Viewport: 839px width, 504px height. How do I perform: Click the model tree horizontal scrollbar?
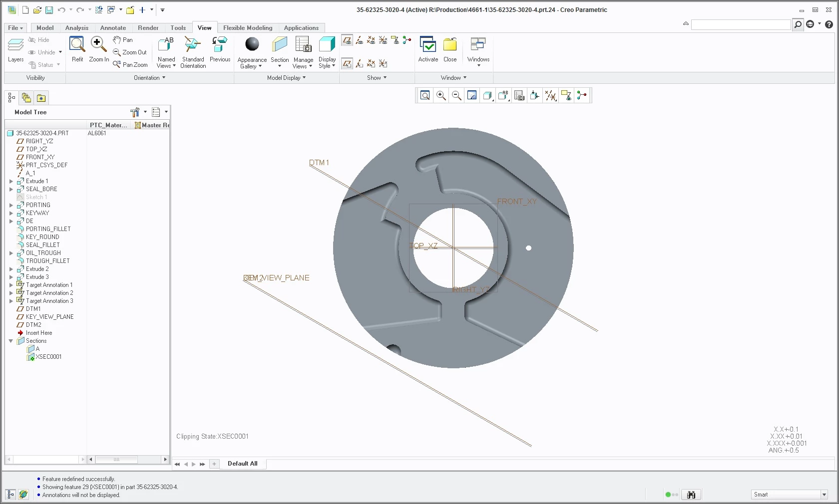(x=129, y=459)
